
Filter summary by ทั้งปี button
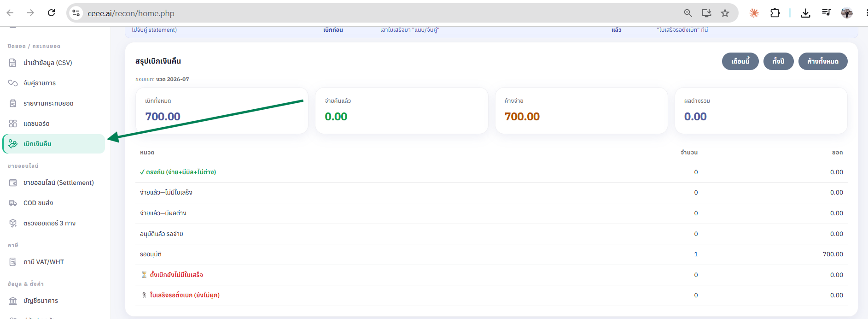778,61
